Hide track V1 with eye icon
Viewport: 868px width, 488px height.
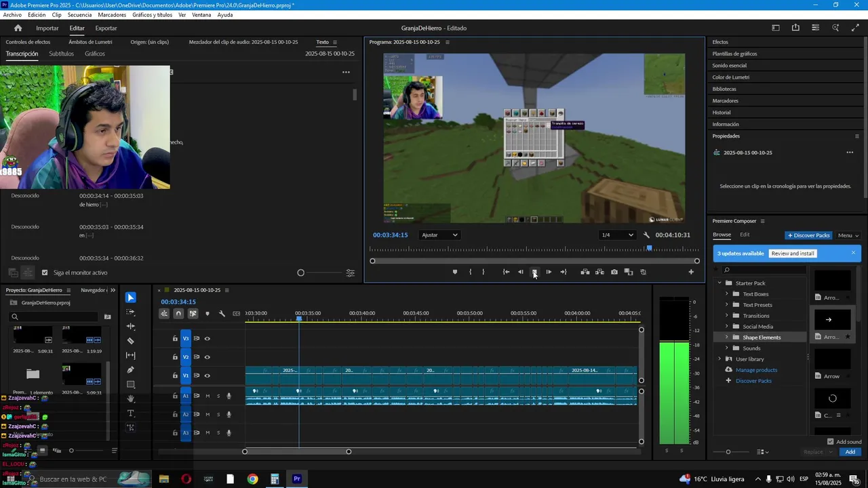click(208, 375)
